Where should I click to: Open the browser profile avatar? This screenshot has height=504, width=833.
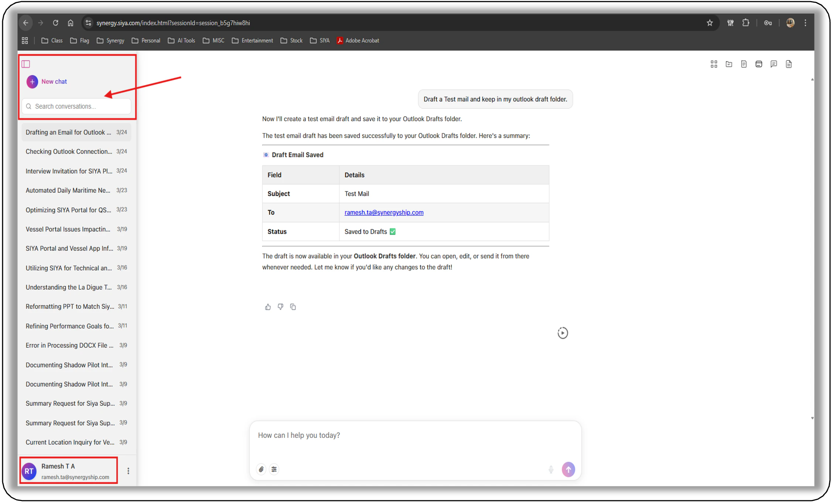tap(790, 23)
